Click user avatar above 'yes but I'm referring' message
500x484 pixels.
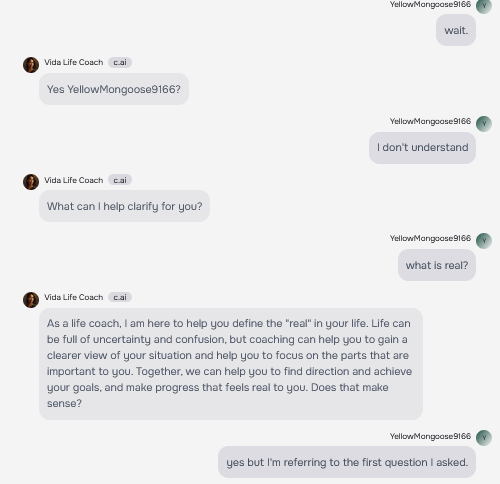[x=484, y=438]
